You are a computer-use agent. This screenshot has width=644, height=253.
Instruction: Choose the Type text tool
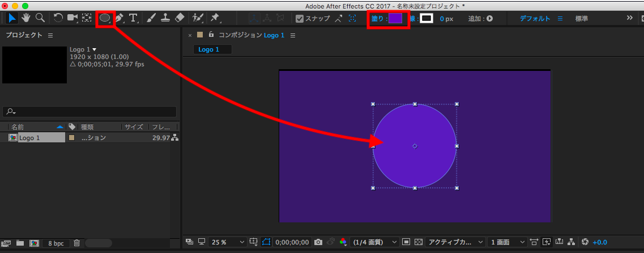pos(133,18)
